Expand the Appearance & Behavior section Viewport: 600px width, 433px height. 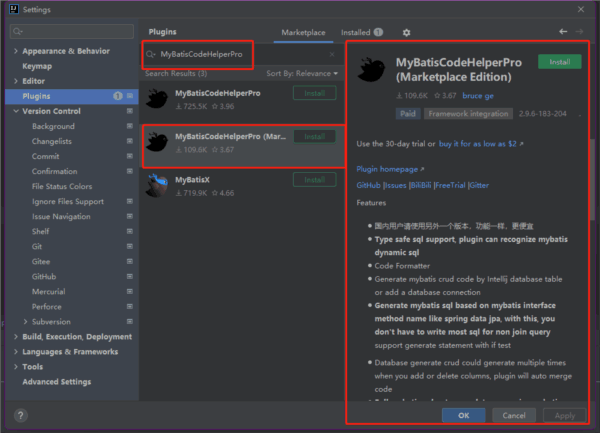click(x=15, y=51)
